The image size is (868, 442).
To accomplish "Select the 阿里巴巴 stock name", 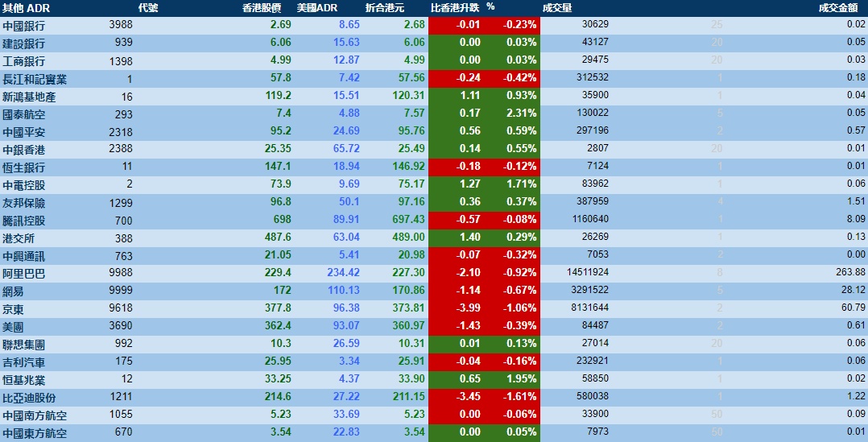I will click(24, 274).
